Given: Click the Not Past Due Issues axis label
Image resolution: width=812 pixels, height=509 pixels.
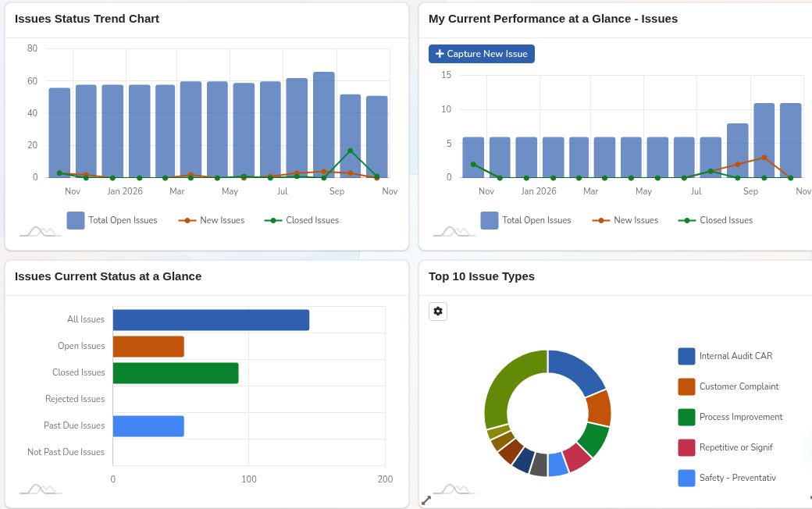Looking at the screenshot, I should 66,452.
